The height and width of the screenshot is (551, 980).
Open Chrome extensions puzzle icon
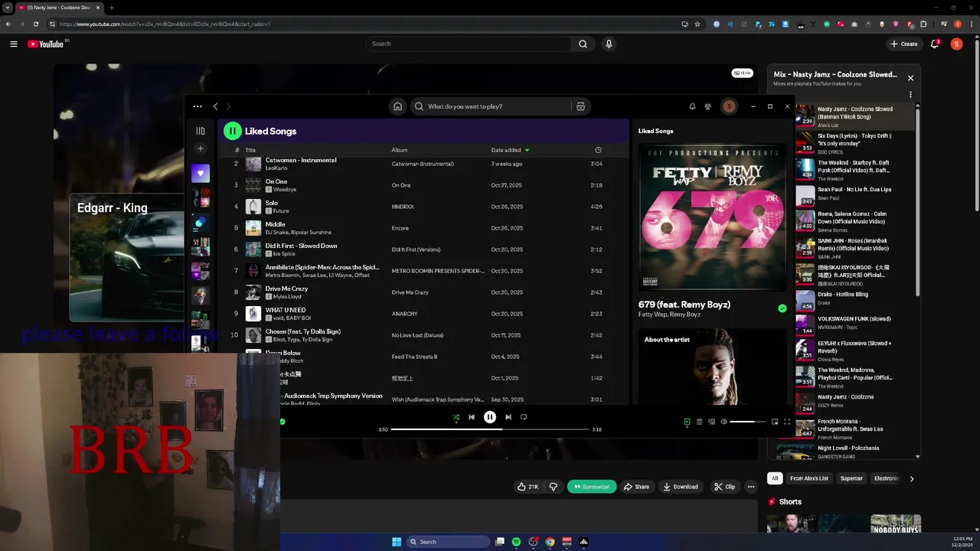coord(923,24)
